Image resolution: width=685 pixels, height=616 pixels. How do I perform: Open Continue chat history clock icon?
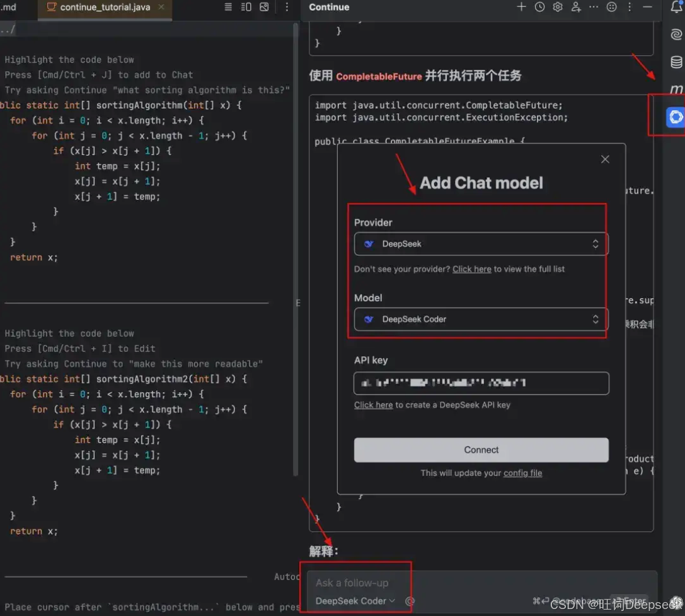pos(539,7)
